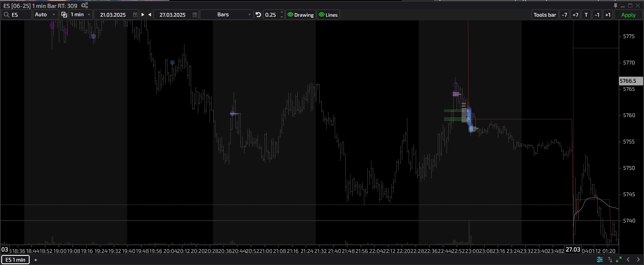The width and height of the screenshot is (644, 265).
Task: Click the green Apply button
Action: coord(628,15)
